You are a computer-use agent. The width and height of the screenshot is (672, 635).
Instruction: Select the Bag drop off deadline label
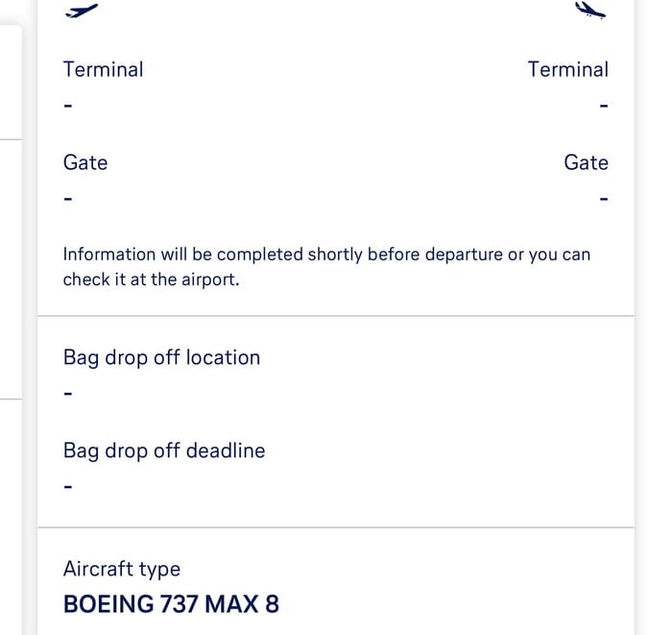pos(164,451)
